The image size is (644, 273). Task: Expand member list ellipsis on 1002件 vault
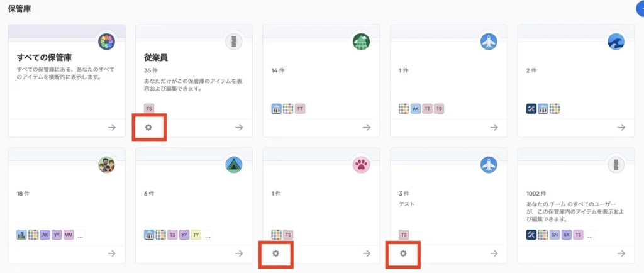[590, 235]
